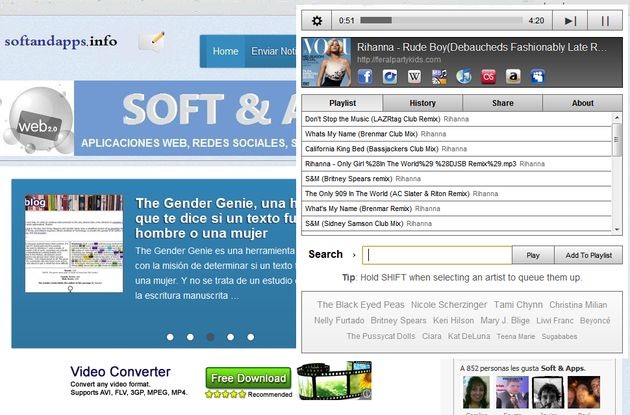The width and height of the screenshot is (630, 415).
Task: Open the Facebook icon for the song
Action: pos(365,76)
